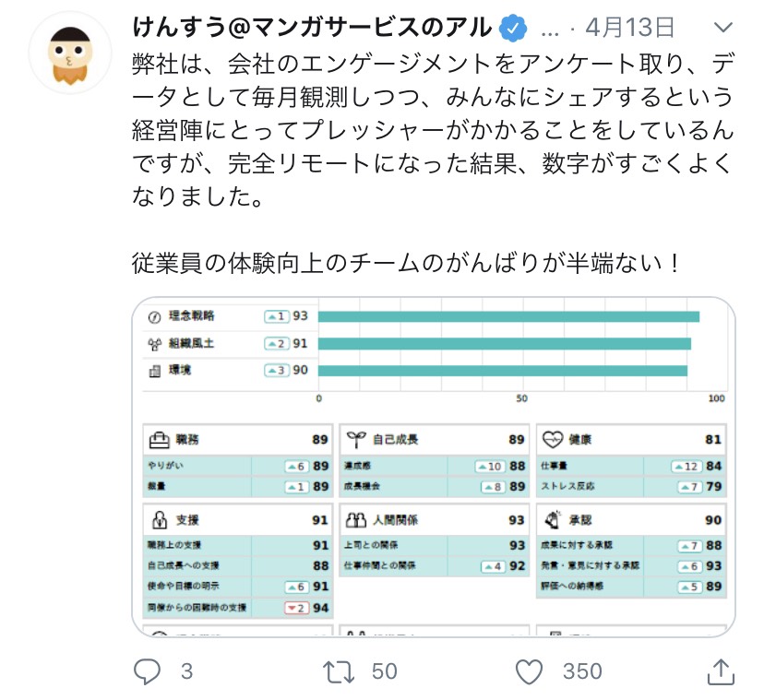764x700 pixels.
Task: Click the 自己成長 sprout icon in chart
Action: (x=356, y=439)
